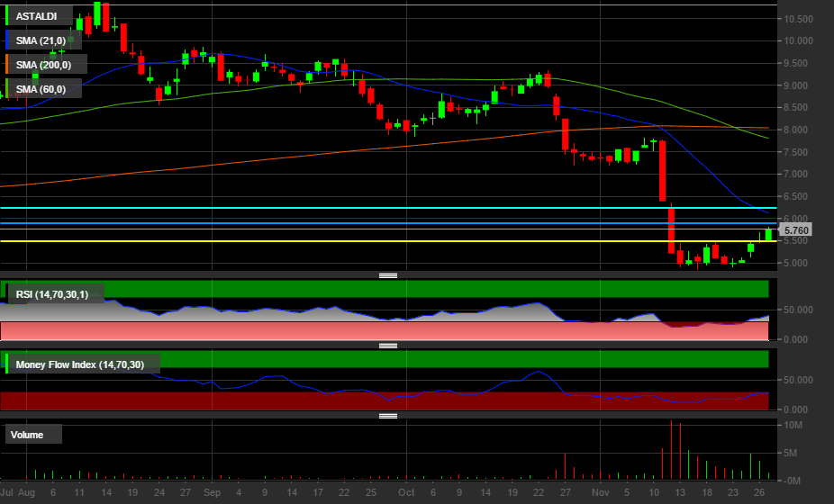Select the cyan horizontal resistance line

[x=360, y=208]
